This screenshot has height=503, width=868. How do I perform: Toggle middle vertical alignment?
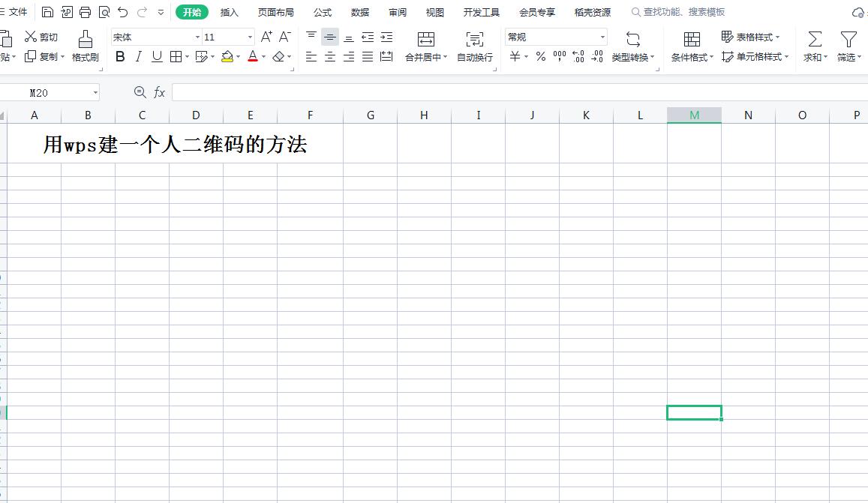point(330,37)
